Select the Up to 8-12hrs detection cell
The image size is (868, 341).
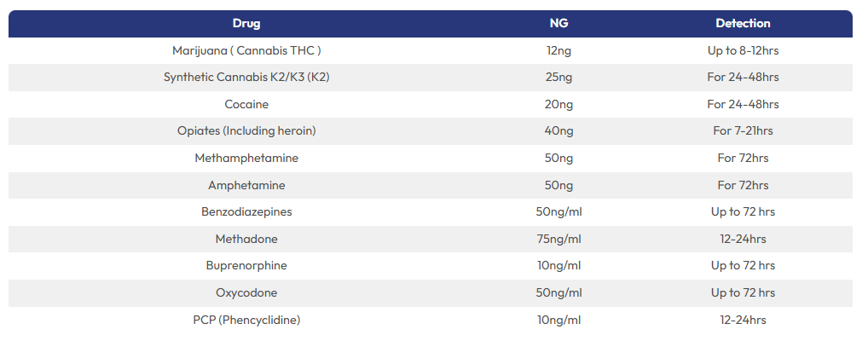tap(743, 51)
